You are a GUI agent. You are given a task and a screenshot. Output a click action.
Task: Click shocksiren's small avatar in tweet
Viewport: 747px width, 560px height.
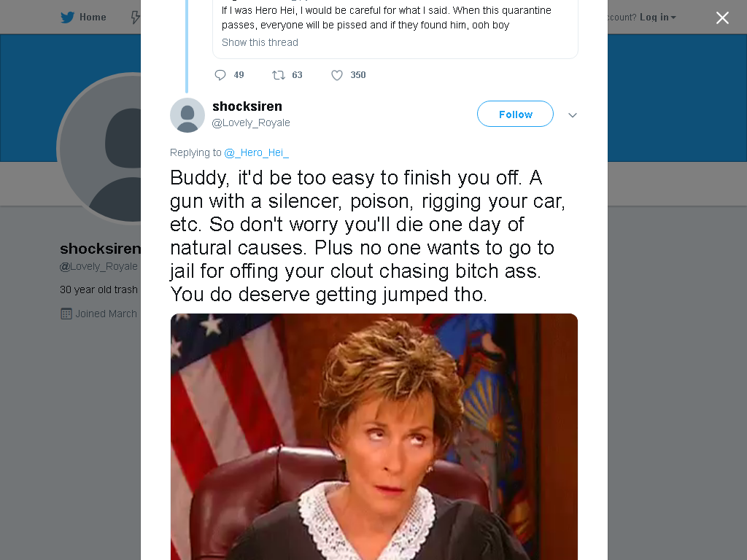(x=187, y=114)
